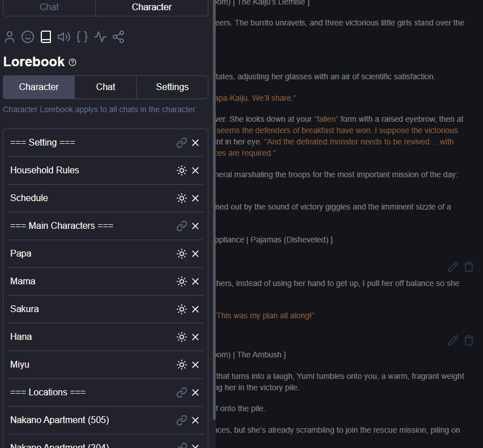Toggle always-active sun icon for Sakura
The image size is (483, 448).
[182, 309]
